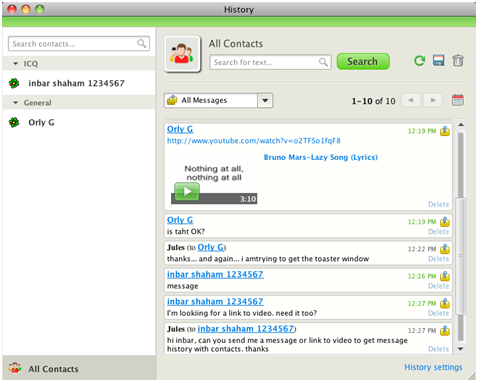Delete the 'is taht OK?' message

438,231
